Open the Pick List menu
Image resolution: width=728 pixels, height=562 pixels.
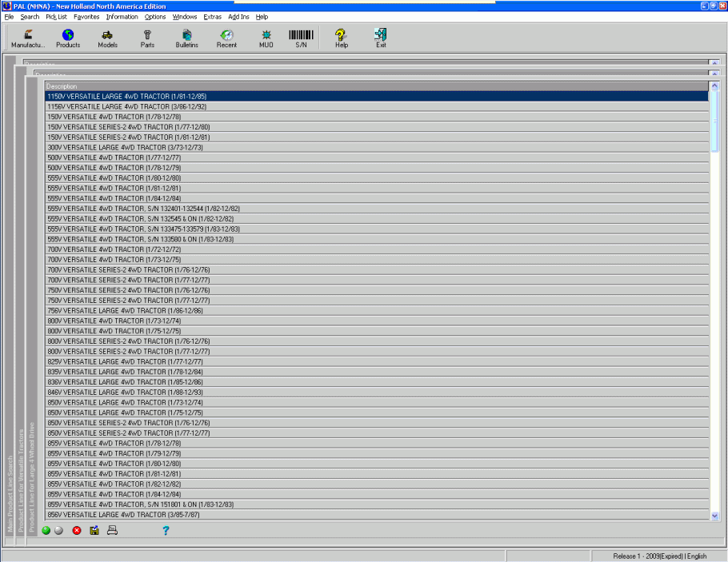[x=56, y=17]
